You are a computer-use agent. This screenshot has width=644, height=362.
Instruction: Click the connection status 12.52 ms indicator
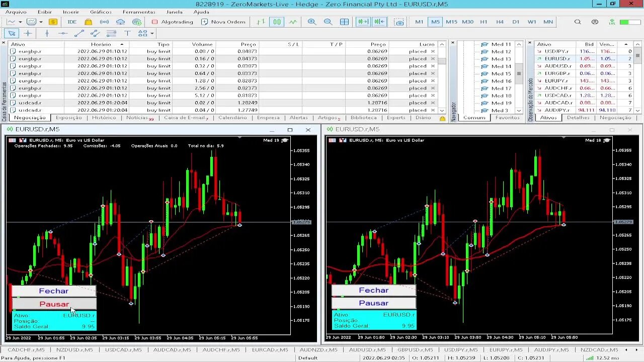click(602, 358)
